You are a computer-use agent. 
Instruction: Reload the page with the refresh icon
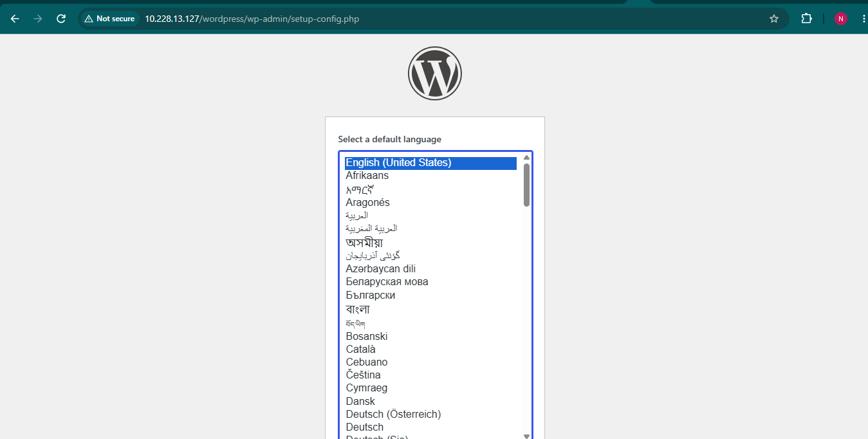pyautogui.click(x=61, y=19)
